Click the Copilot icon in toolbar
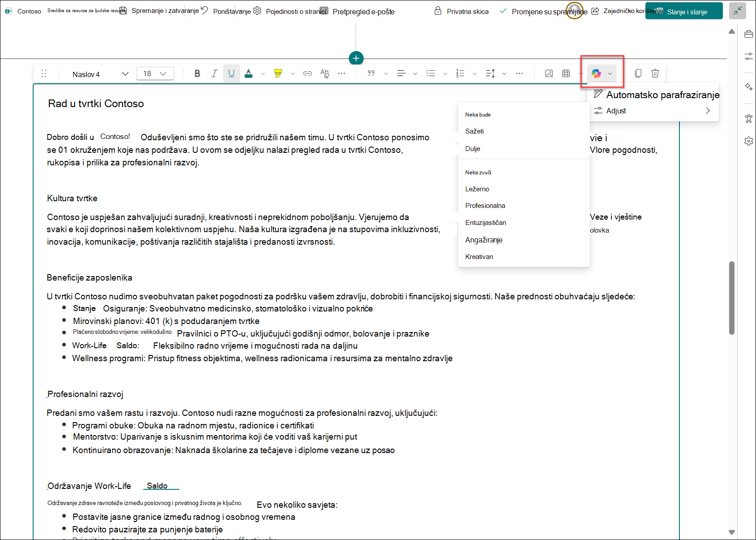 click(596, 73)
